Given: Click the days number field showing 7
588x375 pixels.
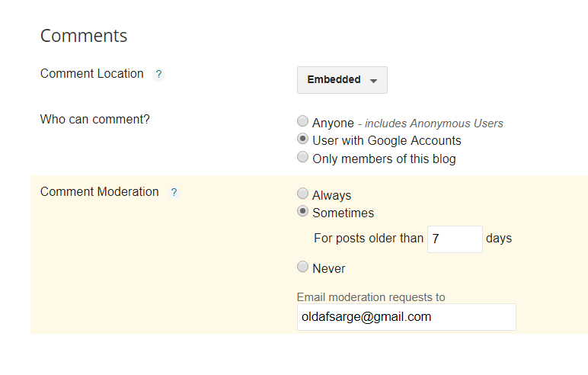Looking at the screenshot, I should click(455, 239).
